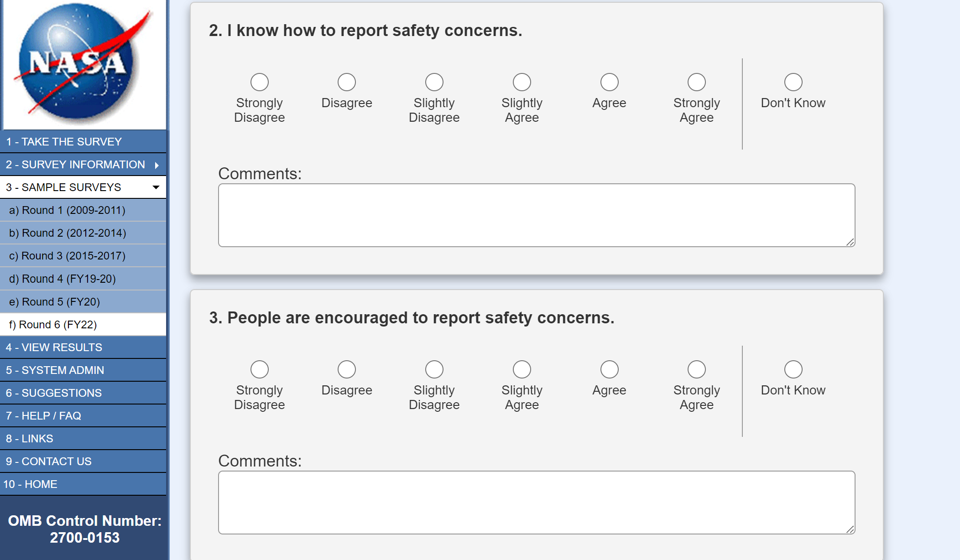Open Take the Survey menu item
The width and height of the screenshot is (960, 560).
coord(64,142)
